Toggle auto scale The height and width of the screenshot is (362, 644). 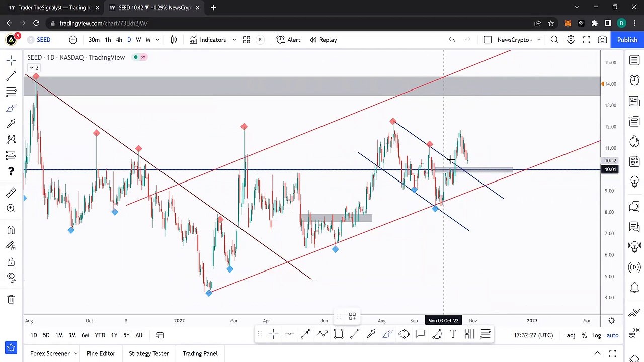click(612, 335)
